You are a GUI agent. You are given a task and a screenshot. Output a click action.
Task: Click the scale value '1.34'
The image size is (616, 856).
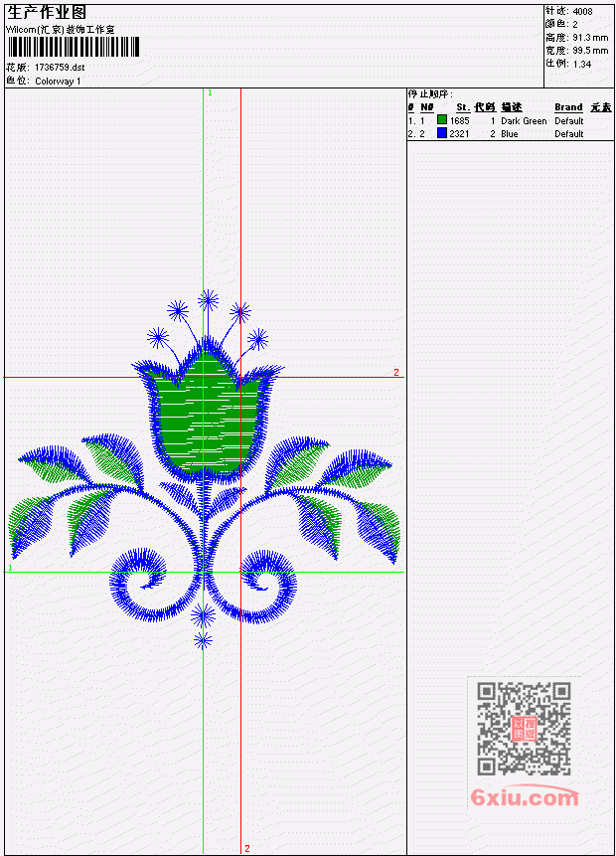tap(582, 64)
